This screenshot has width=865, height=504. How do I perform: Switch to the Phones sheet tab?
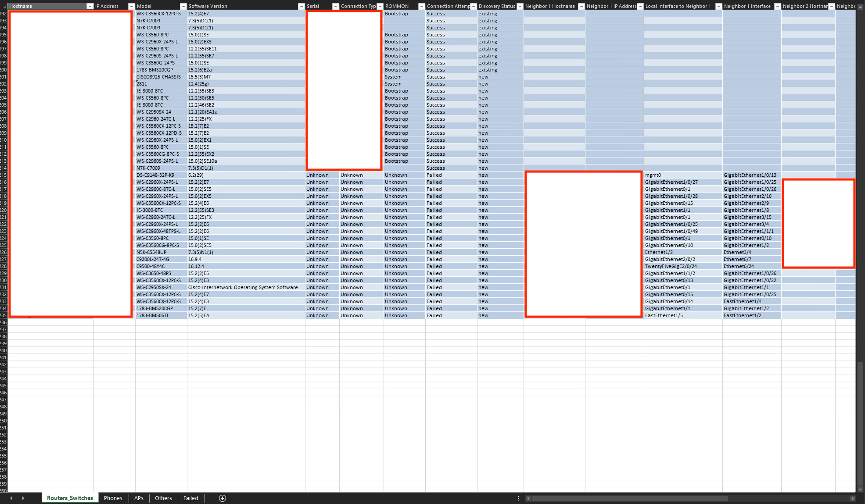(113, 498)
